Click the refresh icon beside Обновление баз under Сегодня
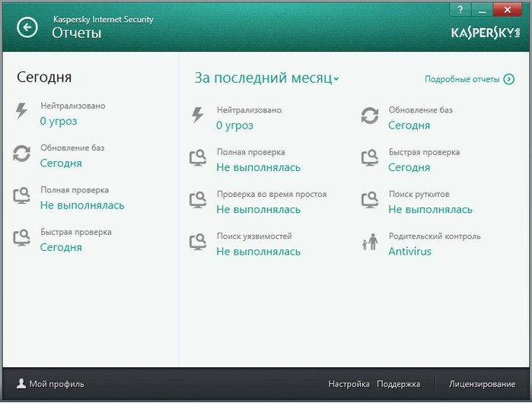 22,153
